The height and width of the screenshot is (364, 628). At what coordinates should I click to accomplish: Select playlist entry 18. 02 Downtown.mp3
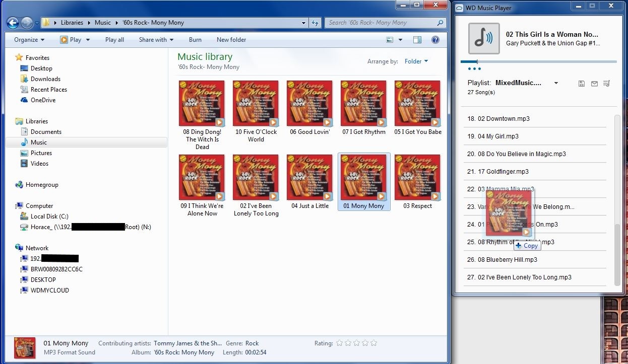535,119
